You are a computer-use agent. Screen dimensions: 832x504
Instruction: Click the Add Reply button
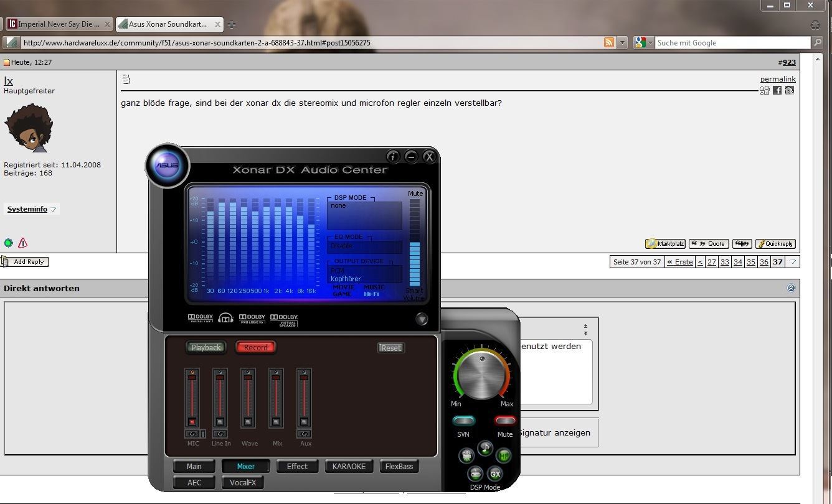[x=25, y=261]
